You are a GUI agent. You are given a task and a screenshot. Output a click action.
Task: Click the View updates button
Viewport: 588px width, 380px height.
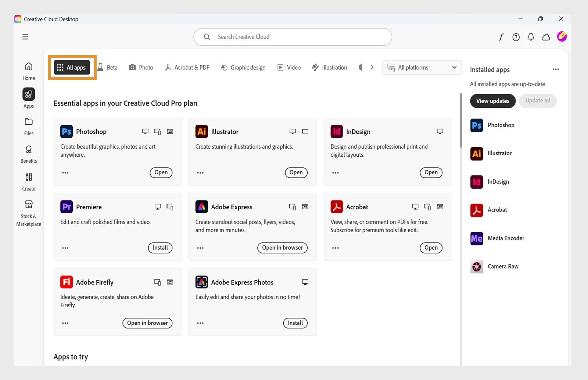point(492,101)
